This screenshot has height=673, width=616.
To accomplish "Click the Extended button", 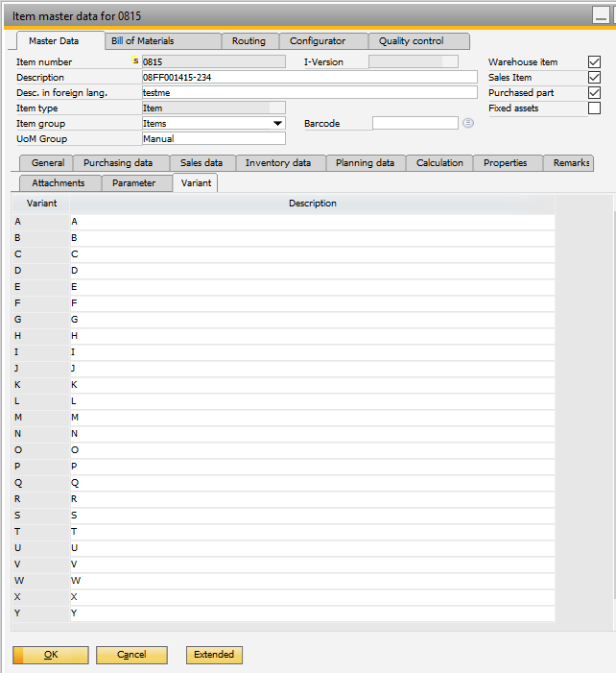I will [214, 655].
